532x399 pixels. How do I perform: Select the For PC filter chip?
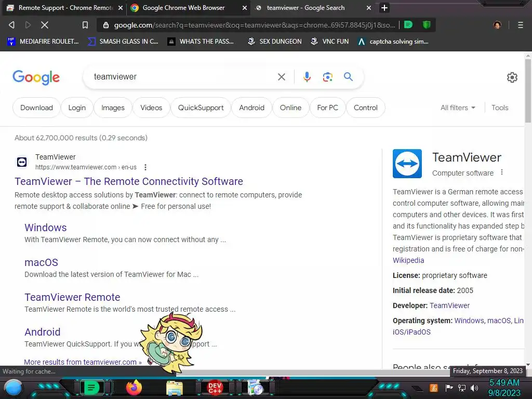pos(328,108)
